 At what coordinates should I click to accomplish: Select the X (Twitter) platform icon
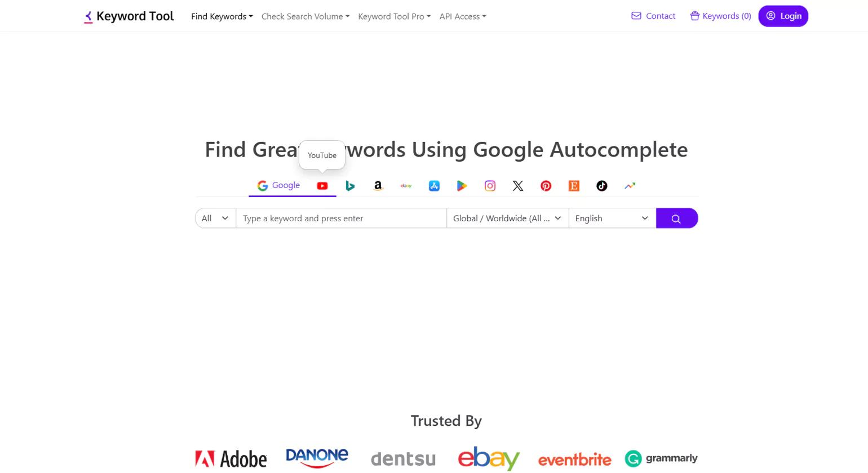(x=517, y=186)
